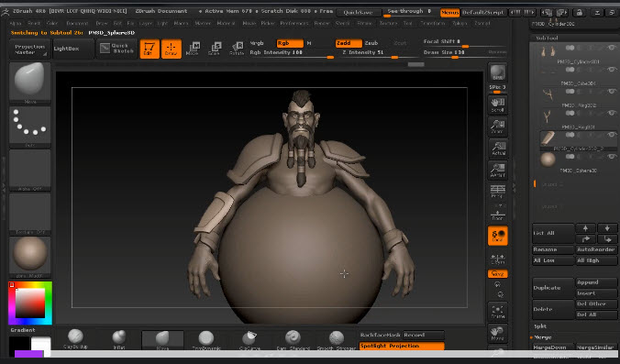
Task: Open the Texture Off selector
Action: pyautogui.click(x=30, y=214)
